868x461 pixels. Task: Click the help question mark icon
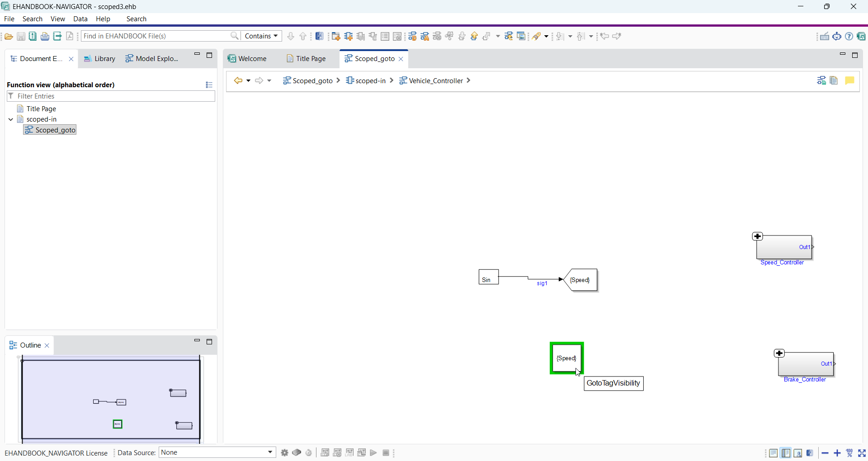coord(849,36)
